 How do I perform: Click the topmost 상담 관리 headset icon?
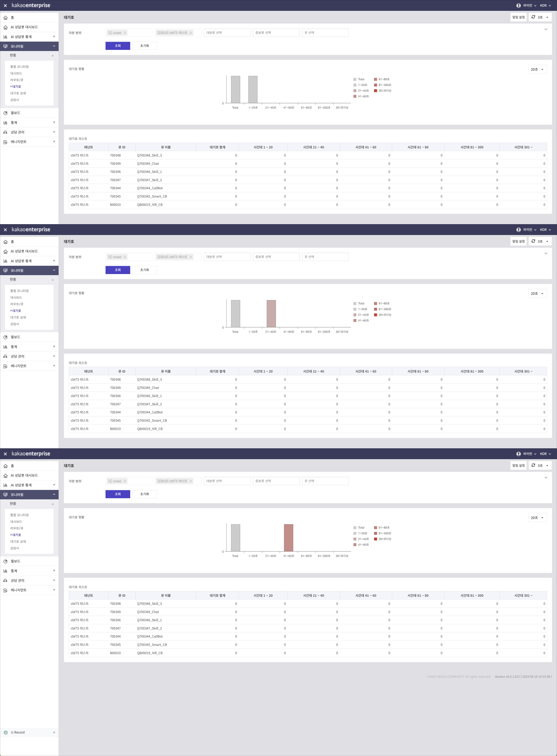point(5,132)
